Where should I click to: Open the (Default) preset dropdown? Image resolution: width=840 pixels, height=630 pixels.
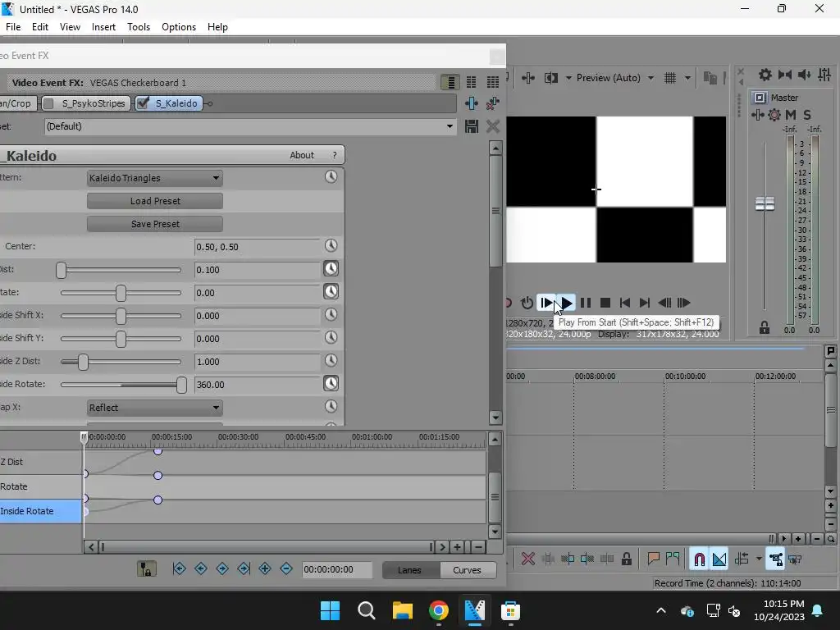(249, 126)
